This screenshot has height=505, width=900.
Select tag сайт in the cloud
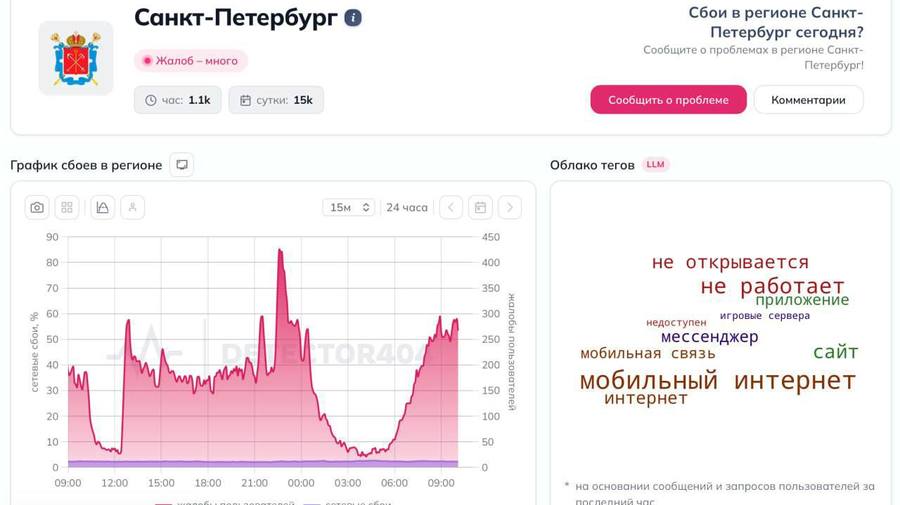pos(835,352)
